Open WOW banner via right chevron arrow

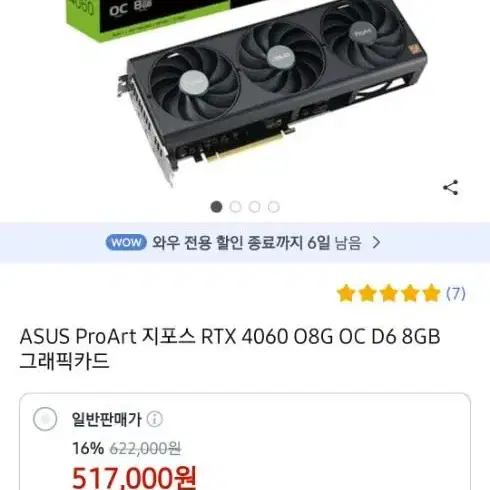coord(376,242)
